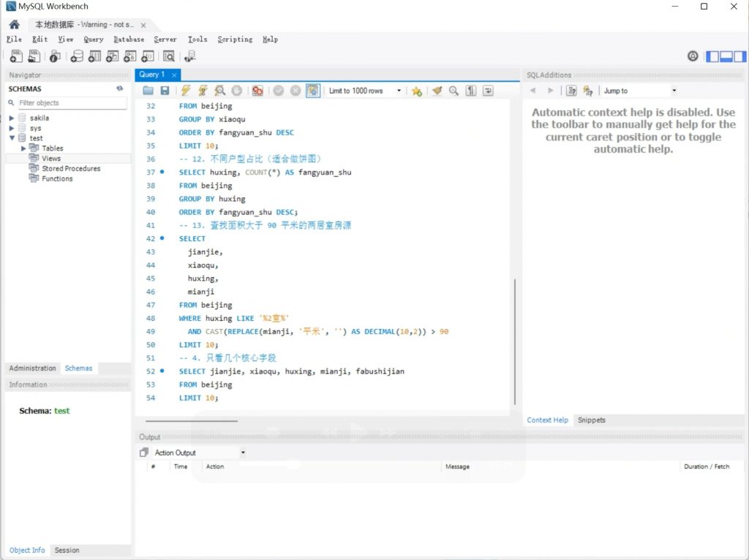Click the Save script floppy disk icon
749x560 pixels.
point(165,91)
